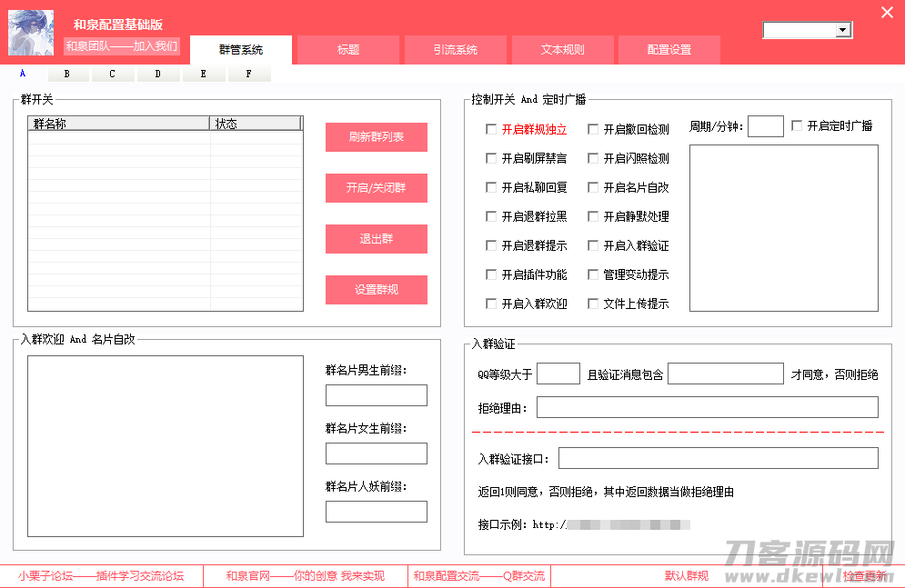Sort by the 群名称 column header

118,124
